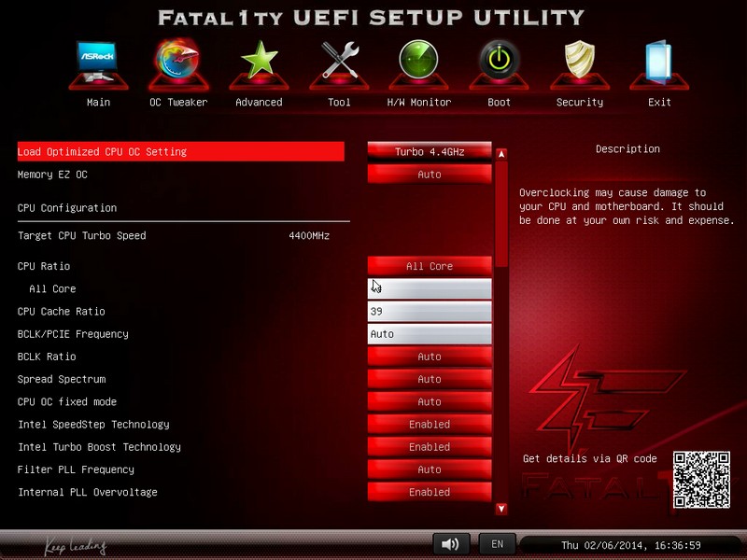
Task: Switch to the H/W Monitor tab label
Action: point(418,102)
